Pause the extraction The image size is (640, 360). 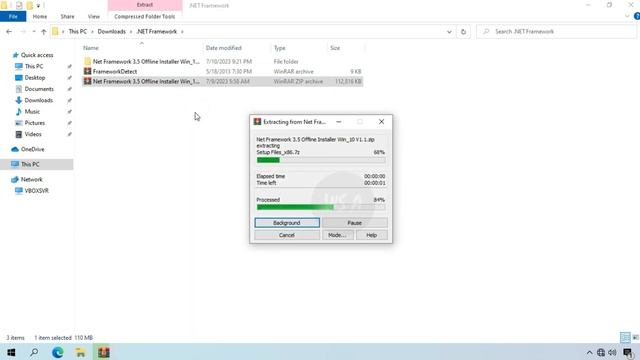click(354, 223)
